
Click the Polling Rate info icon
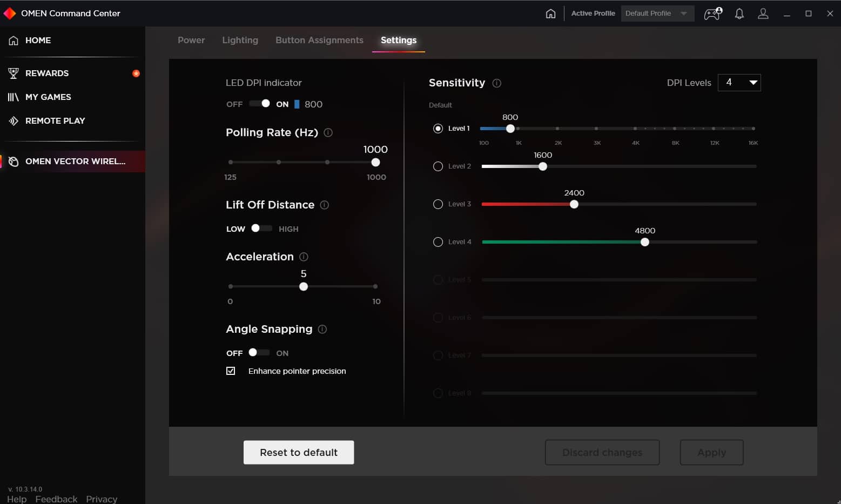click(328, 132)
